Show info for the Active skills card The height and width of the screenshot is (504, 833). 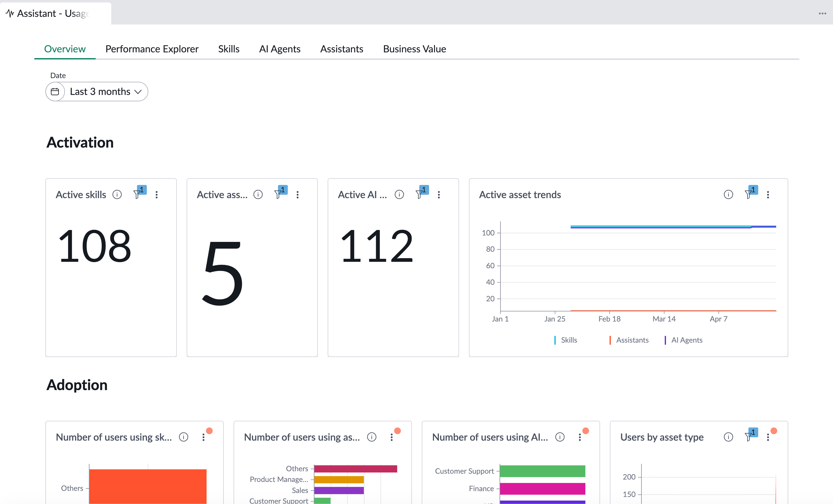point(117,194)
